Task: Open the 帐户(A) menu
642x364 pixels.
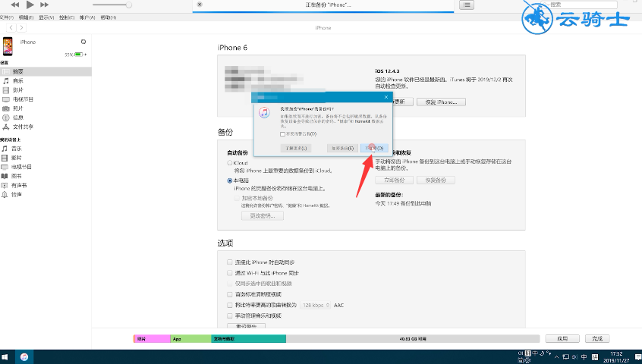Action: (87, 17)
